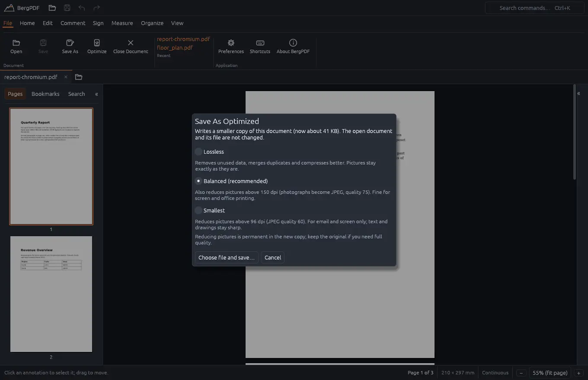Expand the right side panel chevron

tap(578, 93)
